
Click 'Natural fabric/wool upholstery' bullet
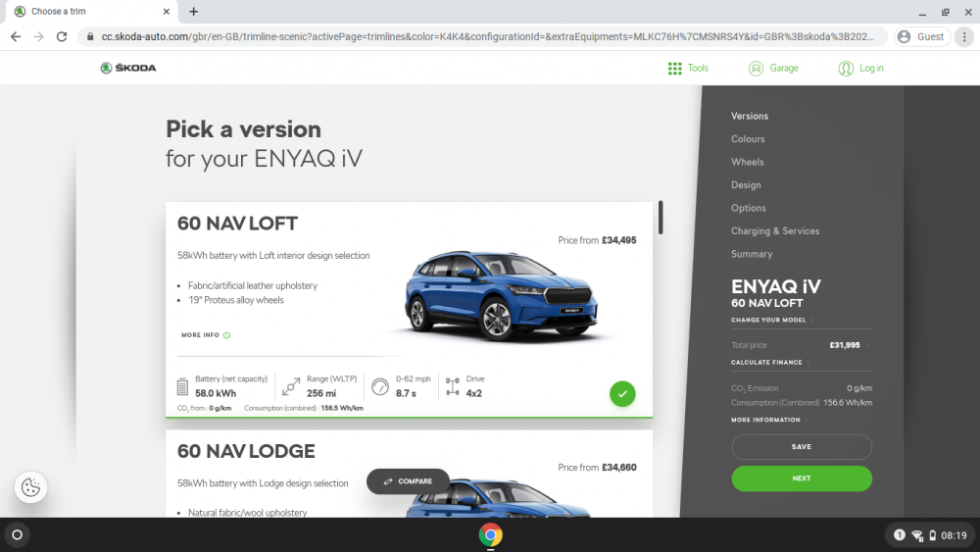(248, 513)
